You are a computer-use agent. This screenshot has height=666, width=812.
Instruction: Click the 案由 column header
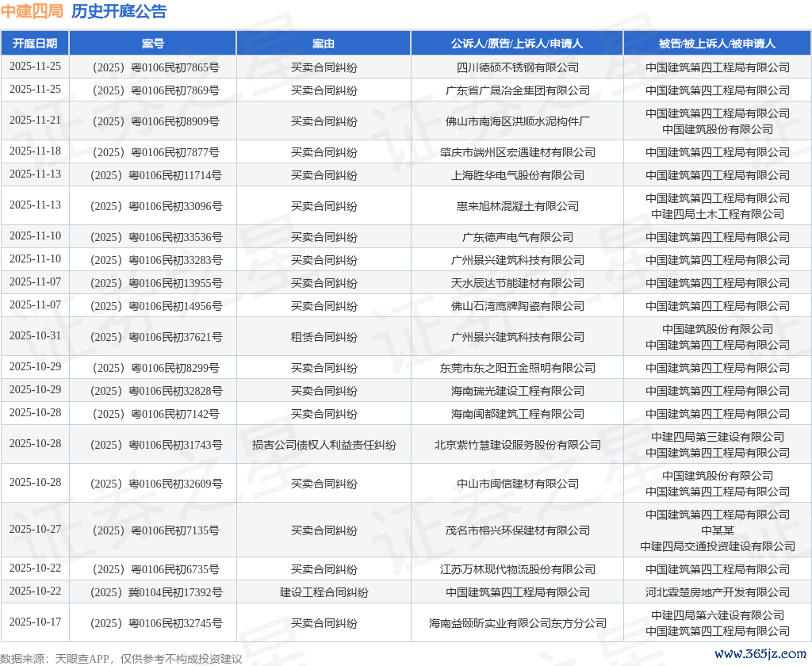click(324, 44)
